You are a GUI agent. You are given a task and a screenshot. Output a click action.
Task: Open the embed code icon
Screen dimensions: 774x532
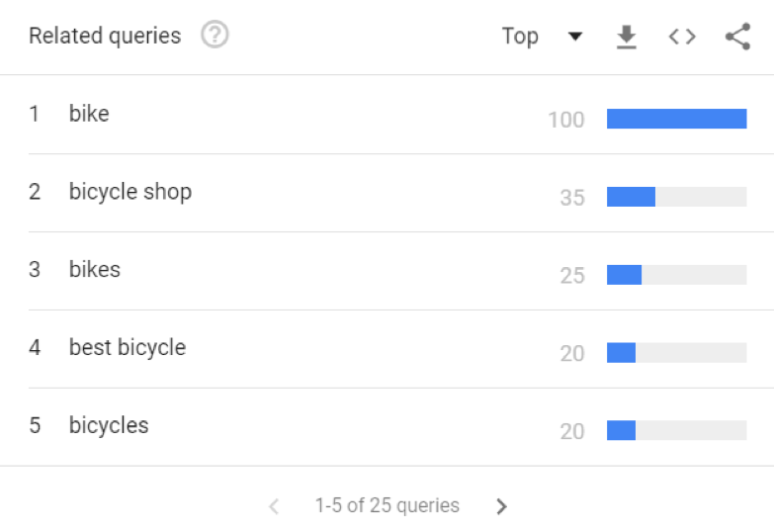click(682, 37)
